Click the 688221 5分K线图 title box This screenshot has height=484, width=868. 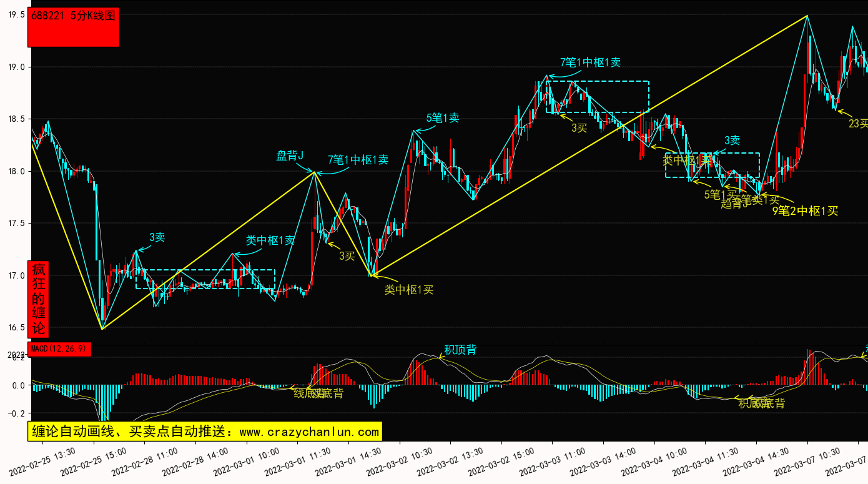(x=74, y=27)
